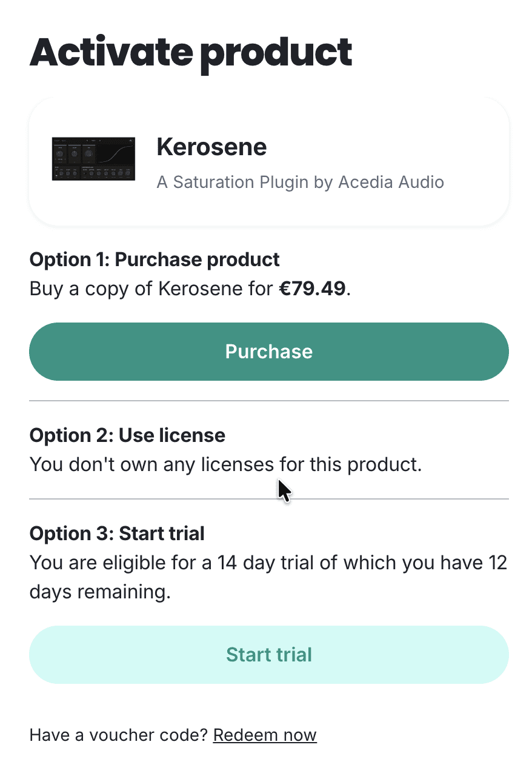Click the Buy a copy of Kerosene text
Screen dimensions: 532x776
point(151,289)
